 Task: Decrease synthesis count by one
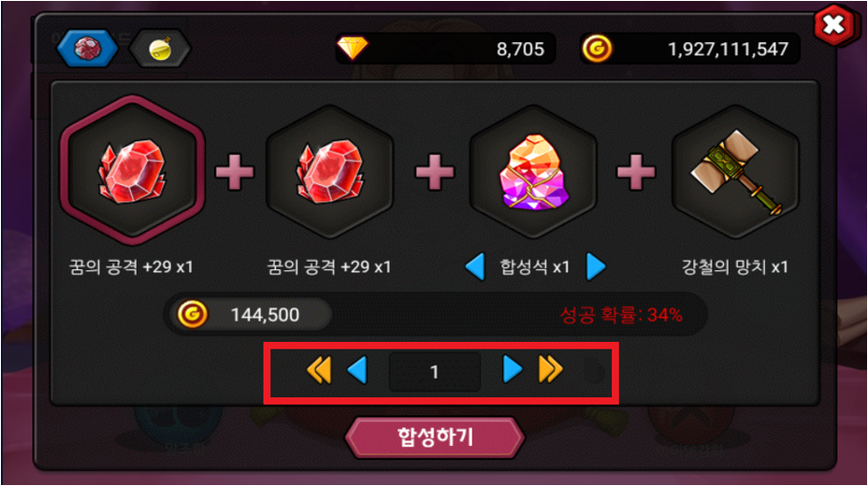[357, 370]
